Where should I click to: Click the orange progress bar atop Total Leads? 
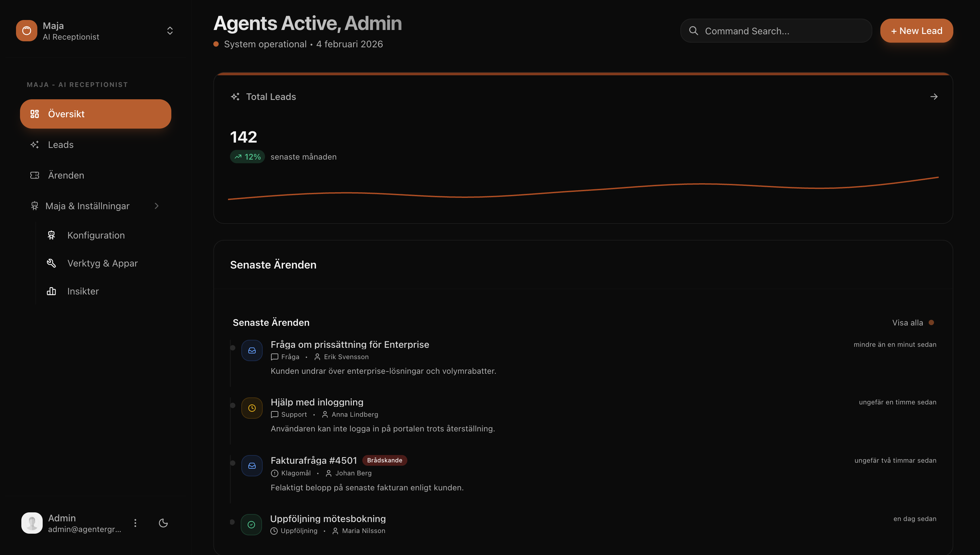[x=582, y=74]
